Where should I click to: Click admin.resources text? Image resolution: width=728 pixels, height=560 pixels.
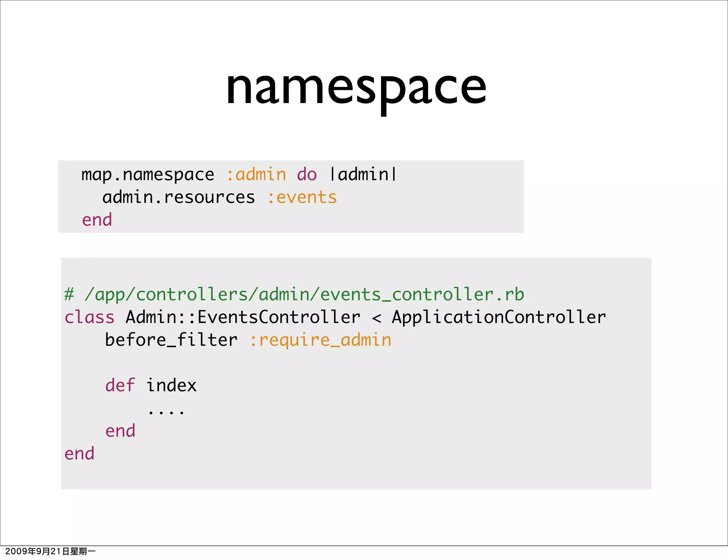pos(178,198)
